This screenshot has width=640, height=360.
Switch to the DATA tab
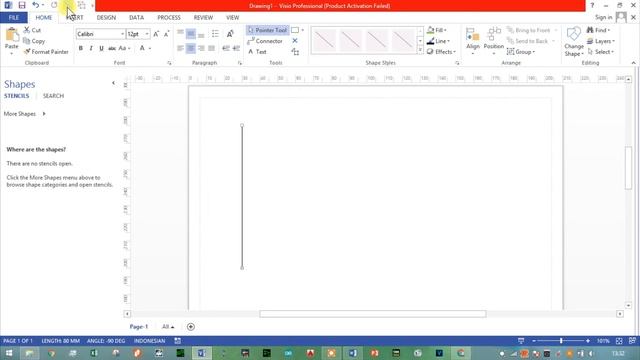[x=136, y=18]
